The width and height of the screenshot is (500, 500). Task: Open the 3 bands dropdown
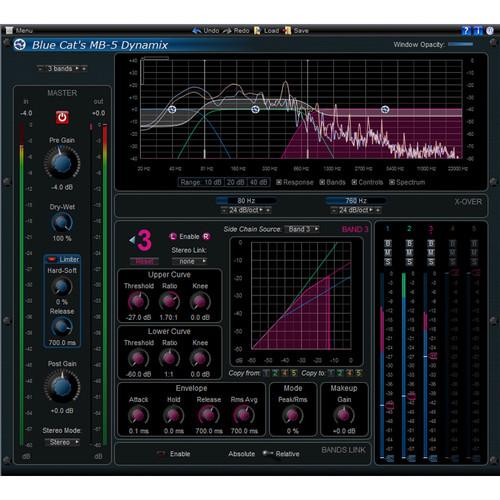tap(62, 68)
